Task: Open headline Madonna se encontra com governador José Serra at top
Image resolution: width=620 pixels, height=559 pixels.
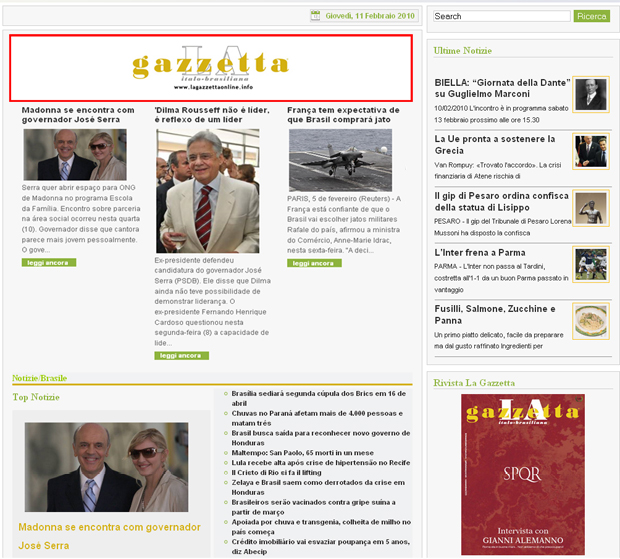Action: pyautogui.click(x=78, y=115)
